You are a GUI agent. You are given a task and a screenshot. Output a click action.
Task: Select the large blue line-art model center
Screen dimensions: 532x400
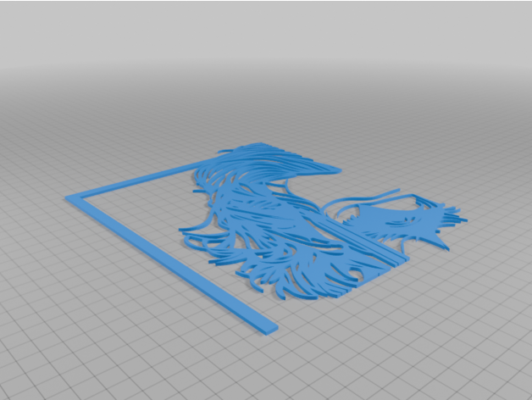tap(271, 220)
